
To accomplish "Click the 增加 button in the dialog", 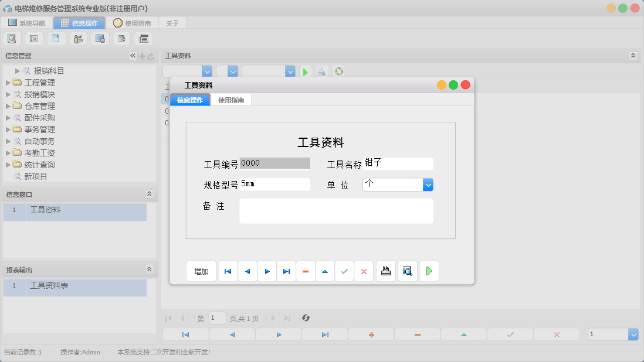I will pos(201,271).
